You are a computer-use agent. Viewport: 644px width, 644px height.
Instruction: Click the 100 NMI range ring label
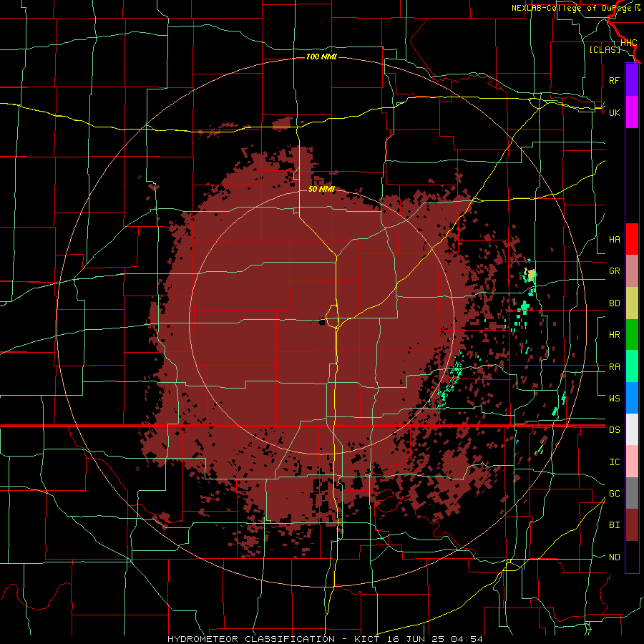coord(321,57)
